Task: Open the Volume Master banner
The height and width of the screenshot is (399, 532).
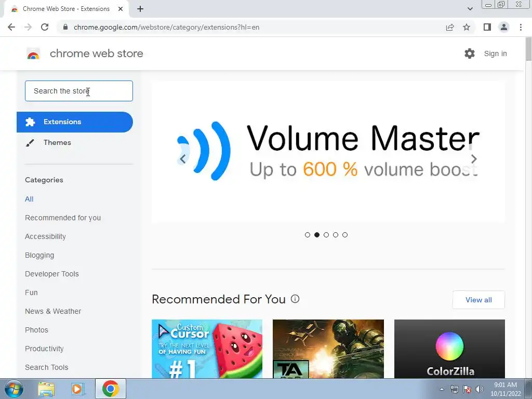Action: [328, 152]
